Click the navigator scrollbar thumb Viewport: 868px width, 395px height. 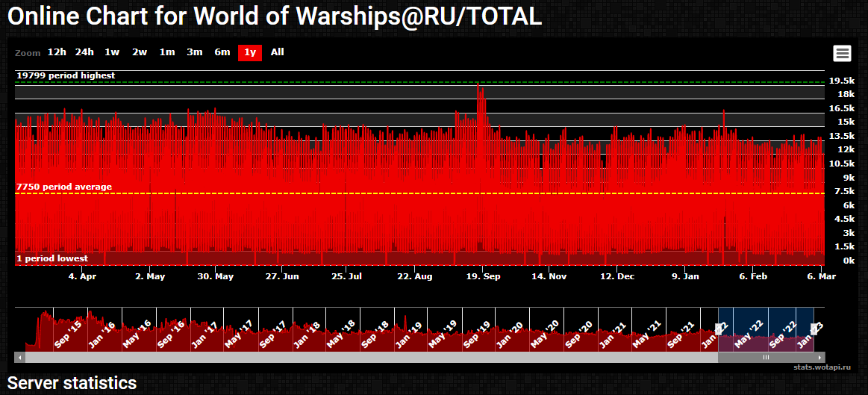[766, 358]
